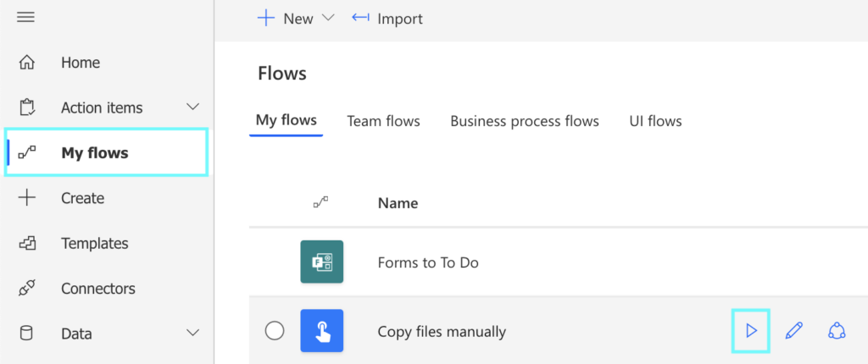Open the UI flows tab
The height and width of the screenshot is (364, 868).
pyautogui.click(x=655, y=121)
